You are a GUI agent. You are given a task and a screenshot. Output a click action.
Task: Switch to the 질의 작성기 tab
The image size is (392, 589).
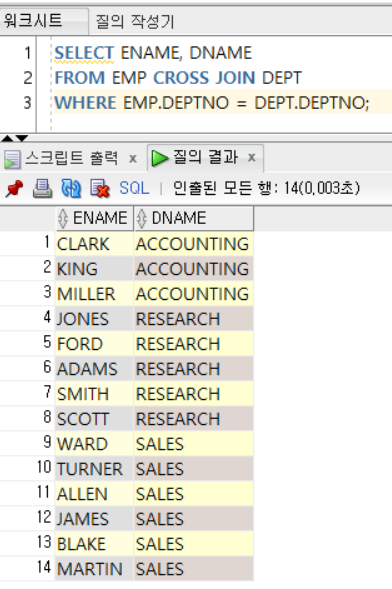coord(135,21)
